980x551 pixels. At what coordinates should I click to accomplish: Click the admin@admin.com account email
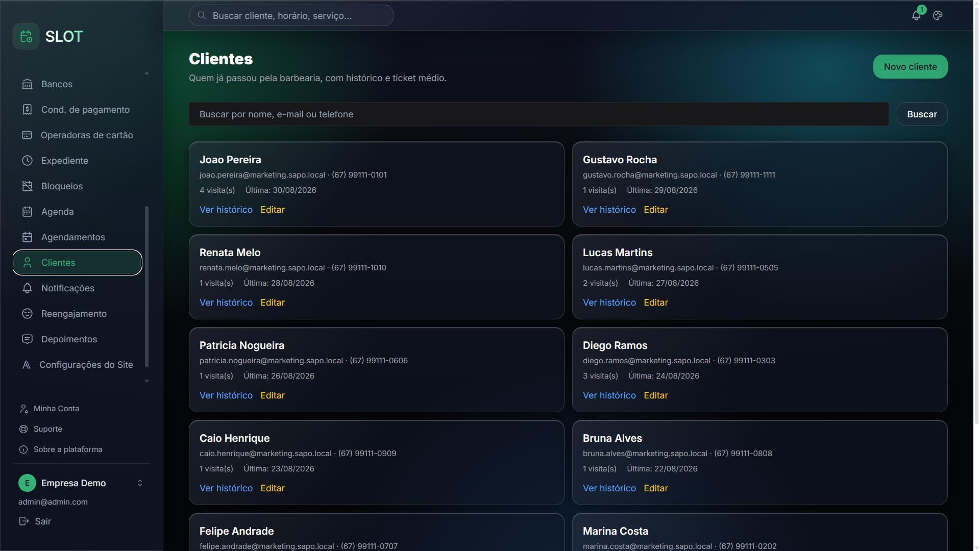tap(53, 502)
